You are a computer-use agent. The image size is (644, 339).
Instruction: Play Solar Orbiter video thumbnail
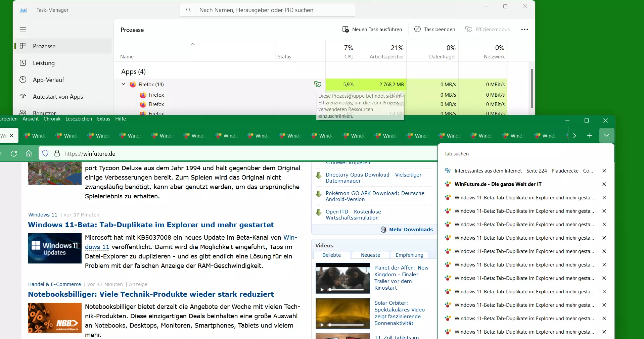click(x=342, y=313)
